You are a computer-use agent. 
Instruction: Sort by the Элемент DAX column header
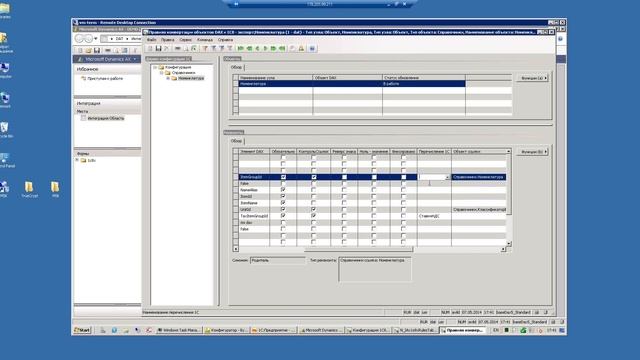coord(254,151)
